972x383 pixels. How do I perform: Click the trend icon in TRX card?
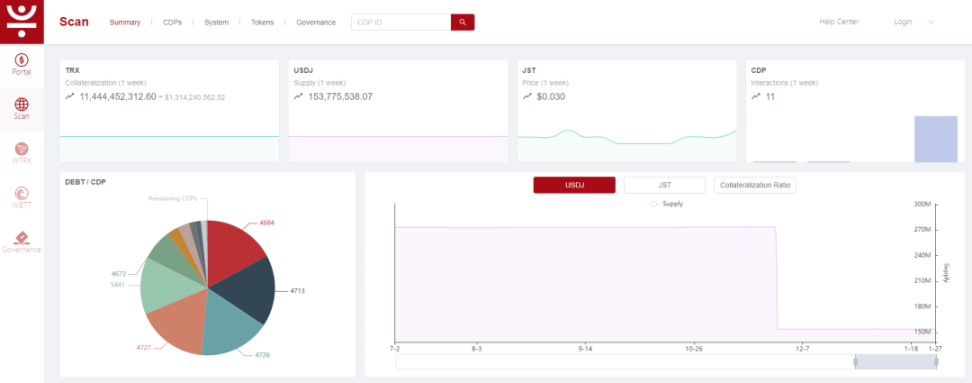pyautogui.click(x=69, y=96)
